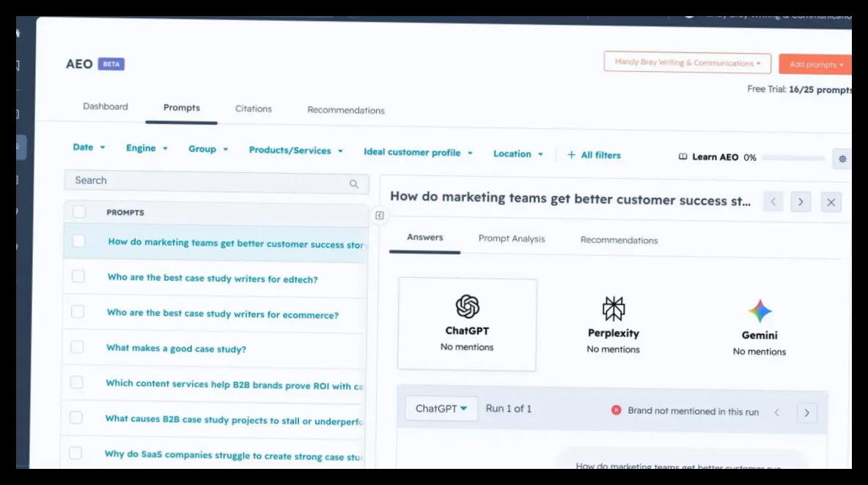Open the Group filter dropdown
This screenshot has height=485, width=868.
pos(208,149)
